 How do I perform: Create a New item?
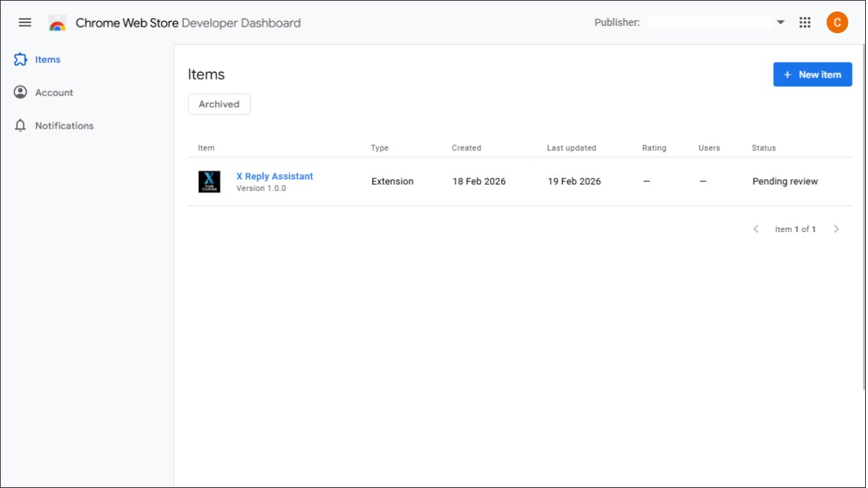pyautogui.click(x=812, y=74)
